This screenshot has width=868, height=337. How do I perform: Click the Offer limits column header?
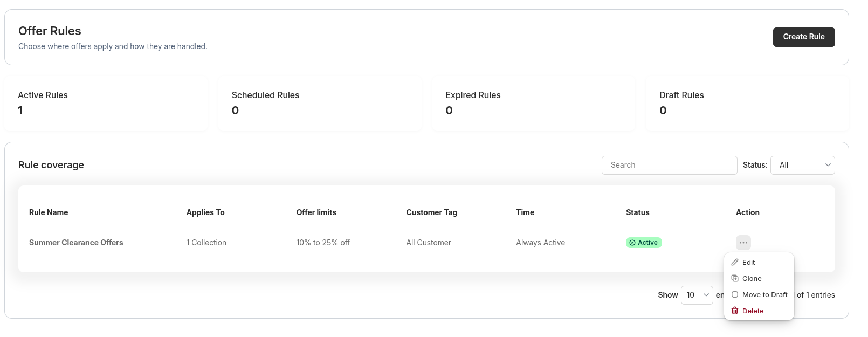click(316, 212)
